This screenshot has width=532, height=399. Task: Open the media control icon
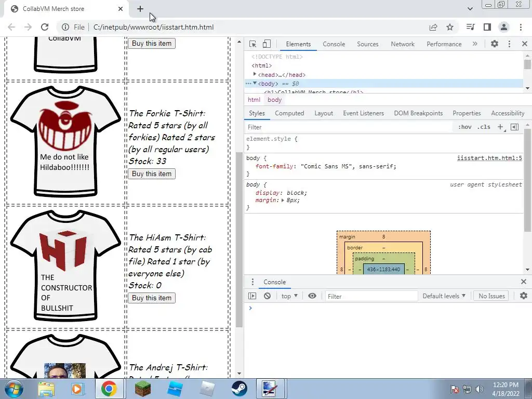pyautogui.click(x=470, y=27)
